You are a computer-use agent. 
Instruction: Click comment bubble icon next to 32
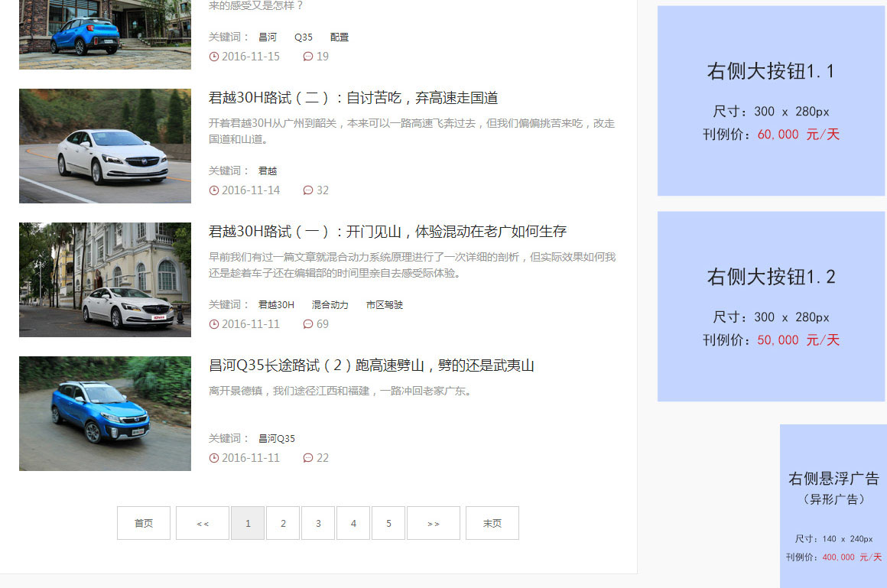(x=307, y=190)
